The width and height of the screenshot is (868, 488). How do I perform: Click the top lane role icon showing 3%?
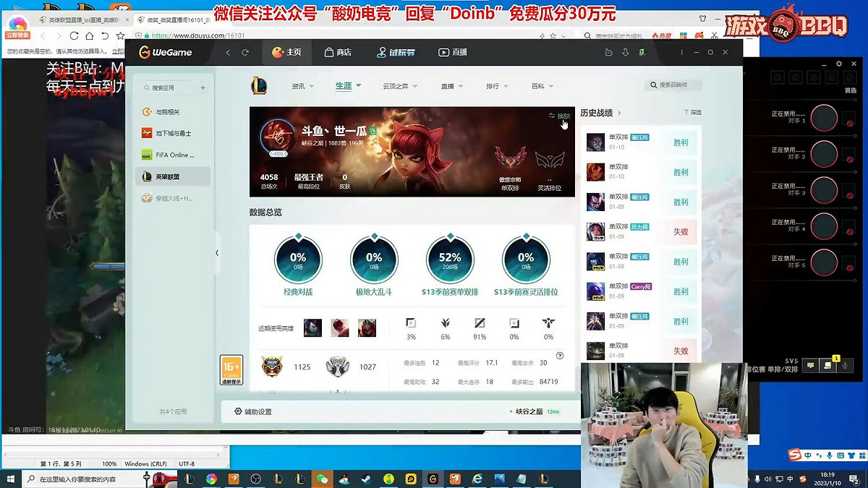pyautogui.click(x=411, y=323)
